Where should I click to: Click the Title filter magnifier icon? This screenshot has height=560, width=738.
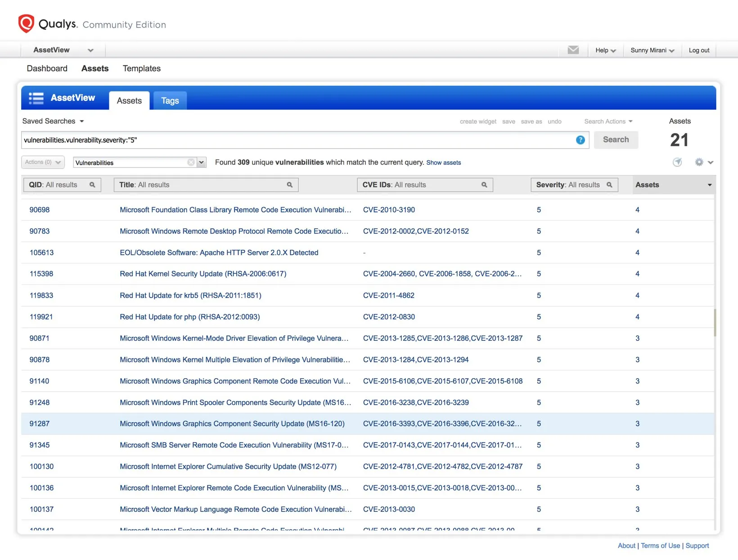pos(290,185)
